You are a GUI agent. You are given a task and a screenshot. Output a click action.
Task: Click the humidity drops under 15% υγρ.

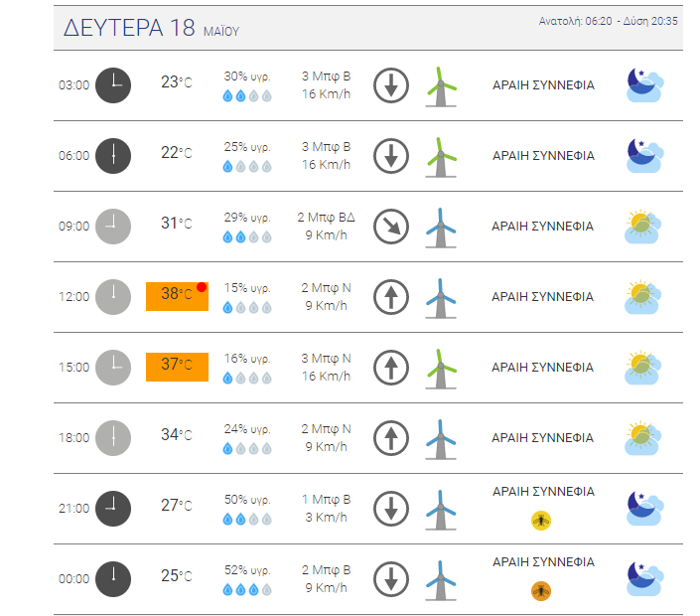(247, 307)
